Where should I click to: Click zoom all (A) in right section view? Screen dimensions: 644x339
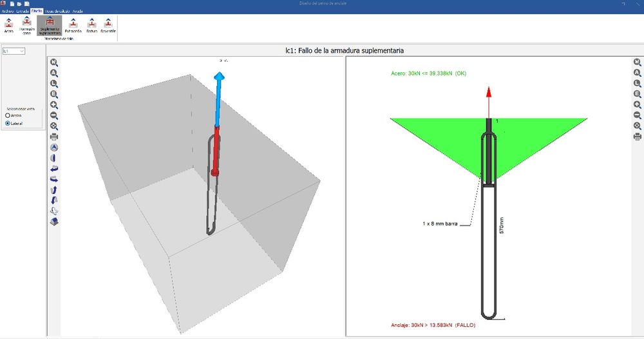[x=637, y=73]
